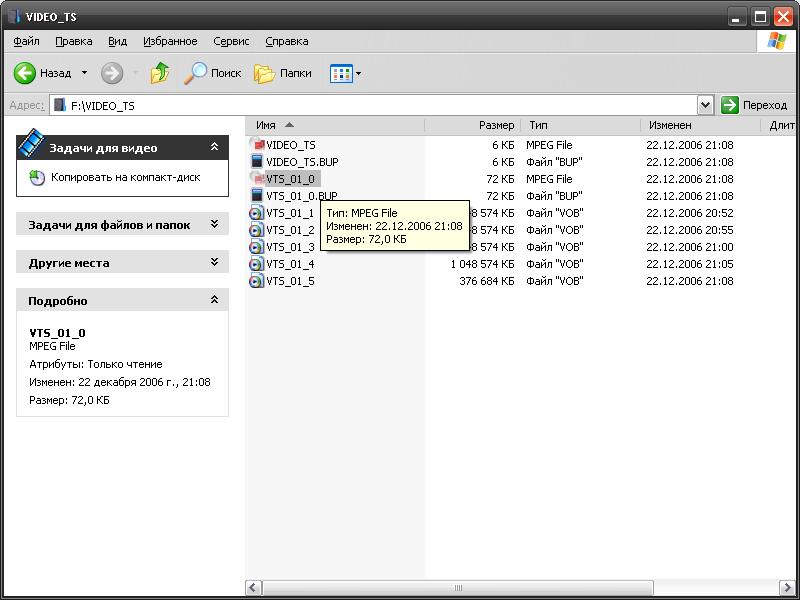Open the address bar dropdown
The height and width of the screenshot is (600, 800).
[705, 105]
